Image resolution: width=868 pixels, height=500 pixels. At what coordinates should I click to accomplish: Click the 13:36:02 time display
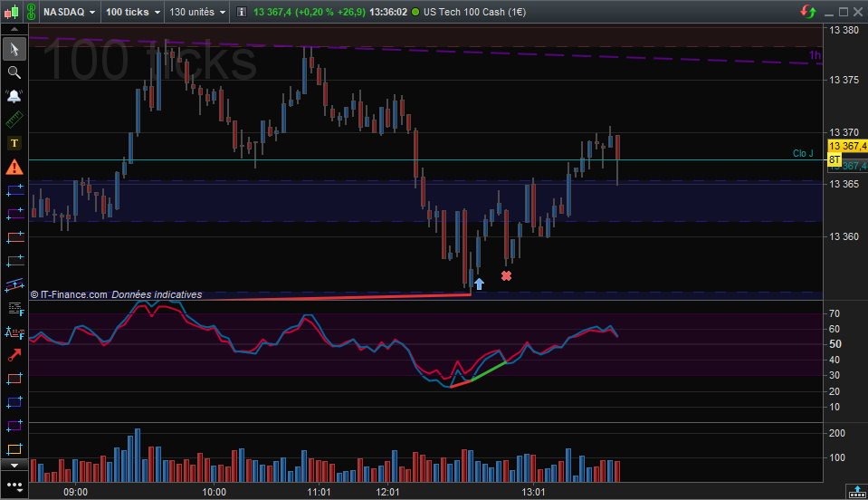pyautogui.click(x=388, y=12)
